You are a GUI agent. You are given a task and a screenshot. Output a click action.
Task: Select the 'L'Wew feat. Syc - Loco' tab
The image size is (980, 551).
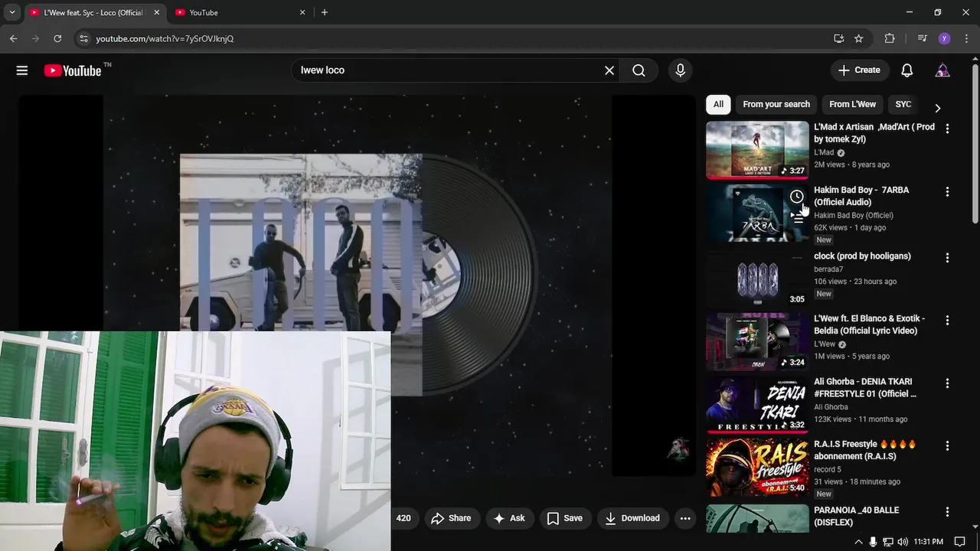pyautogui.click(x=93, y=12)
